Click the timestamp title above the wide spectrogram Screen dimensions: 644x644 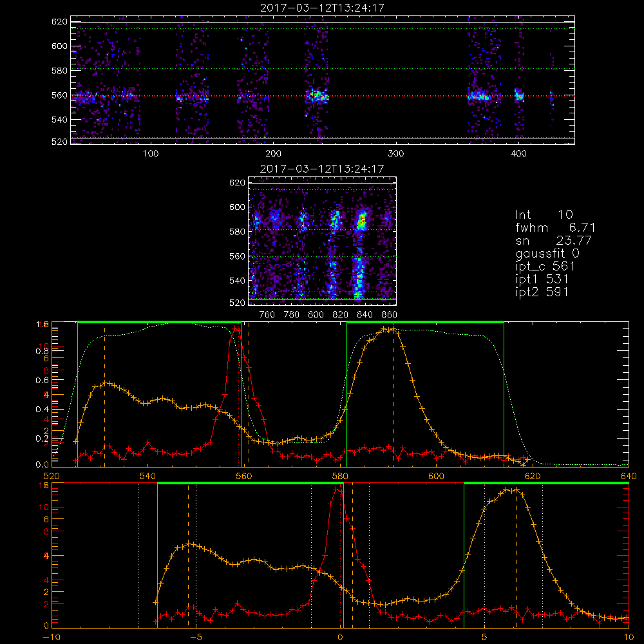click(322, 8)
